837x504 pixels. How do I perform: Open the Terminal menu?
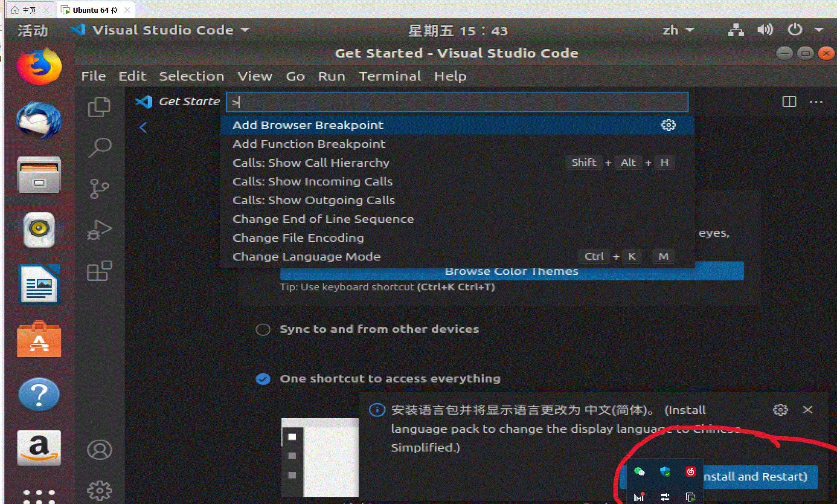[x=390, y=76]
